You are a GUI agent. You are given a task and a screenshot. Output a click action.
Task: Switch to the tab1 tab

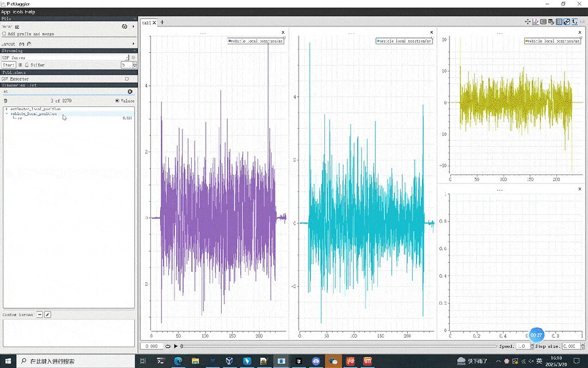click(146, 23)
